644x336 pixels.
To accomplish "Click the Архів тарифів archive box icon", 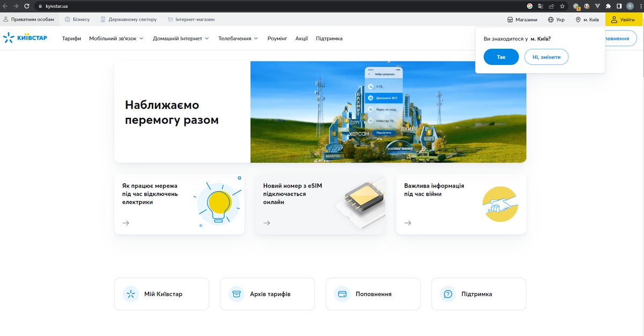I will click(237, 294).
